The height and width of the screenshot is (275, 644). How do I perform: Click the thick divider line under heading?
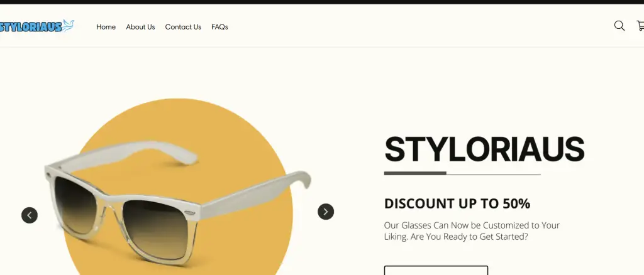click(415, 173)
